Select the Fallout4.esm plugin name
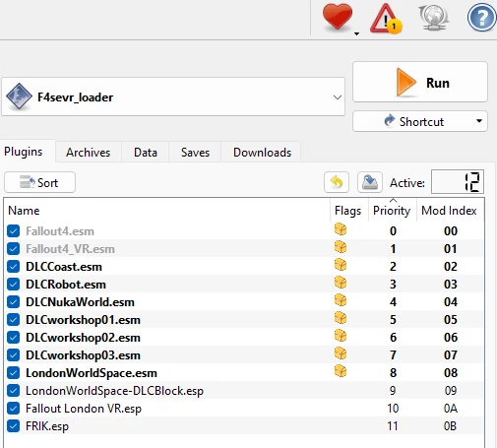 tap(60, 231)
